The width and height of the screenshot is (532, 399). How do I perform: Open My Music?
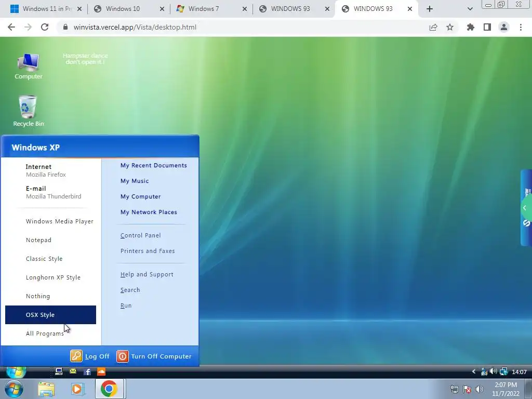pos(135,181)
